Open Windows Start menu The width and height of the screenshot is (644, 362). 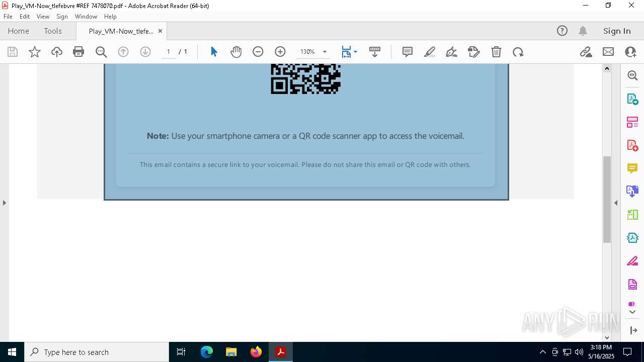[12, 352]
